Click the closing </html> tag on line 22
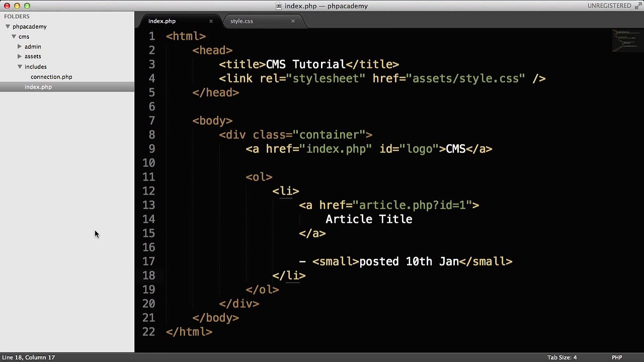Screen dimensions: 644x362 point(189,332)
